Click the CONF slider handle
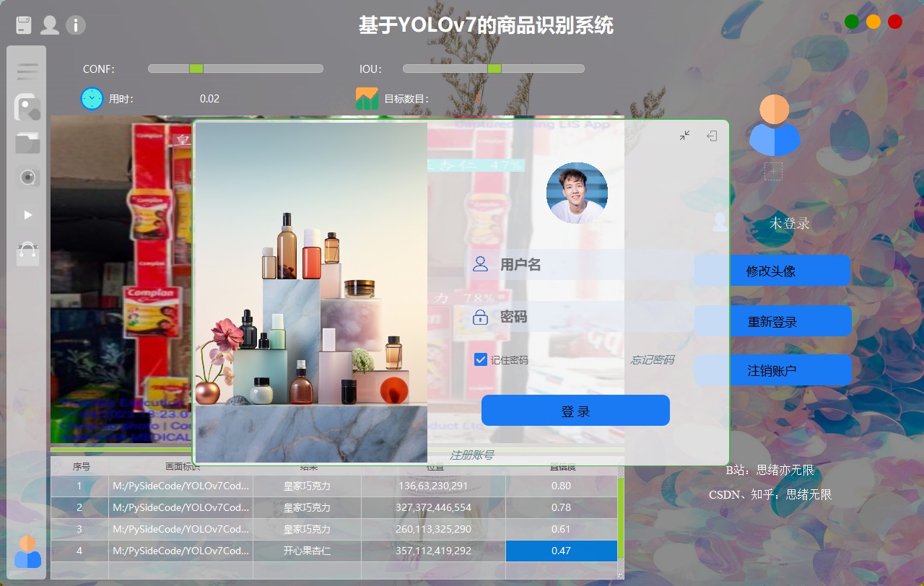Image resolution: width=924 pixels, height=586 pixels. (196, 69)
